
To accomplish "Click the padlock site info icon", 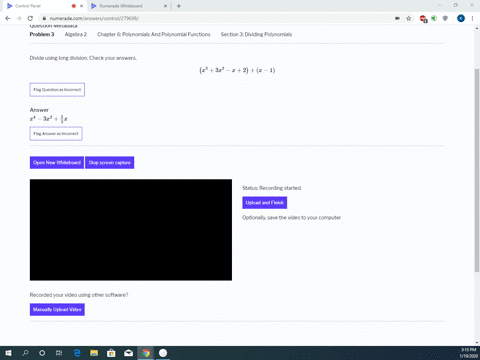I will [44, 18].
